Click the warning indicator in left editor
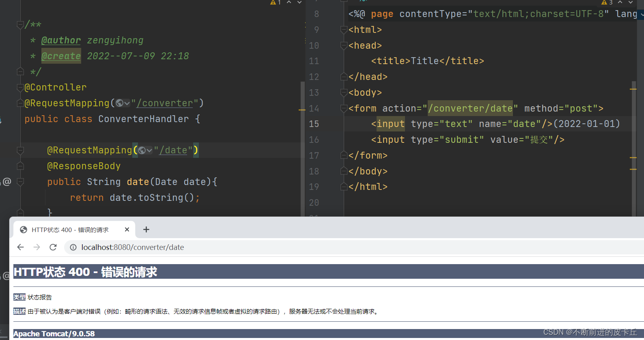The image size is (644, 340). 276,2
